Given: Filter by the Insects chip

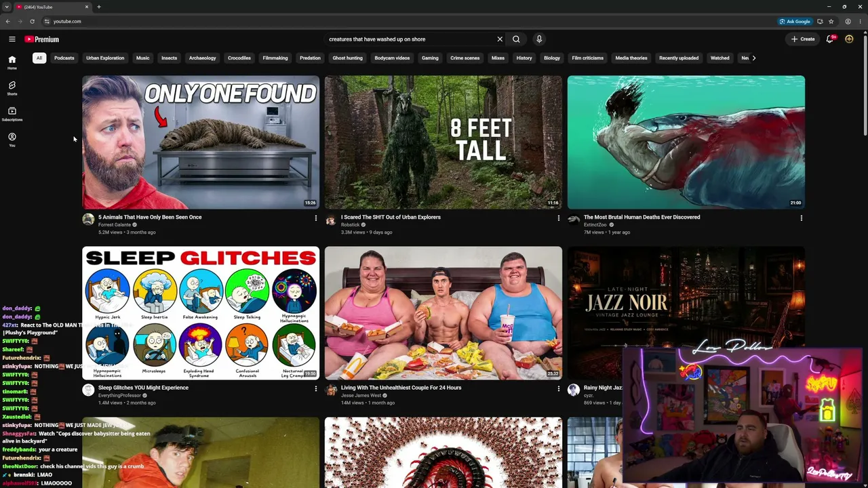Looking at the screenshot, I should click(169, 58).
